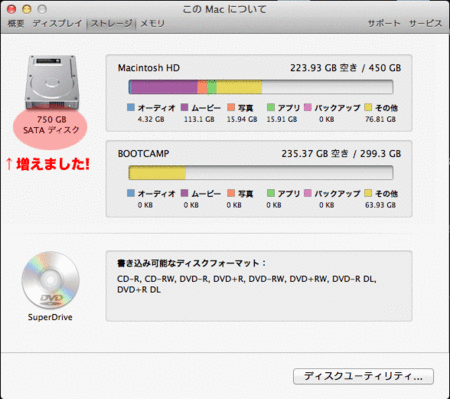Click the BOOTCAMP storage usage bar
Viewport: 450px width, 399px height.
(x=261, y=173)
